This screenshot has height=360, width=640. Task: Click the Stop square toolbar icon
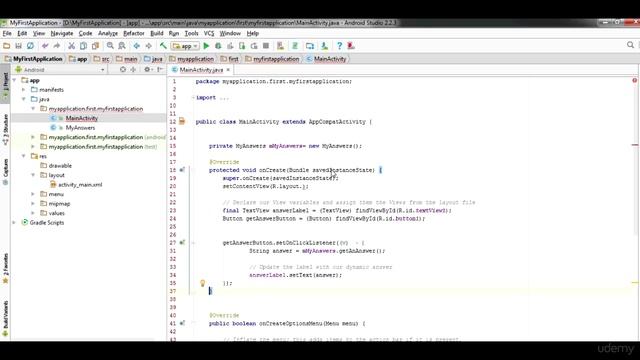[x=266, y=46]
